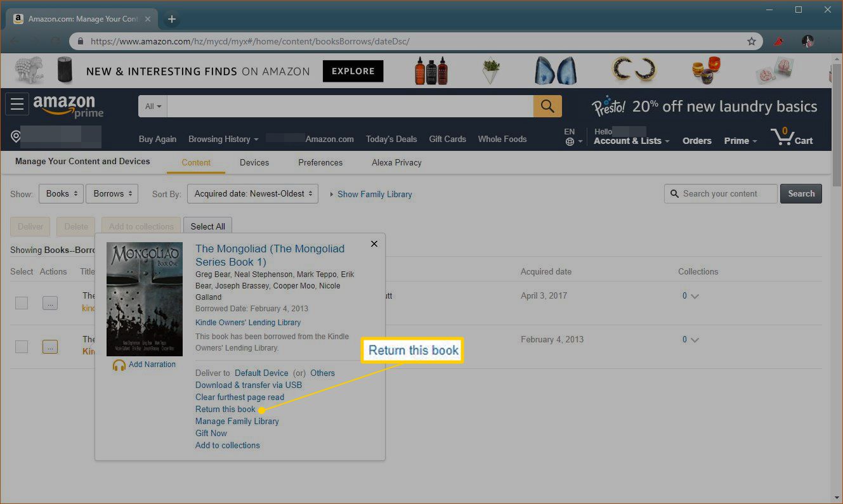View site security lock info

(x=81, y=41)
